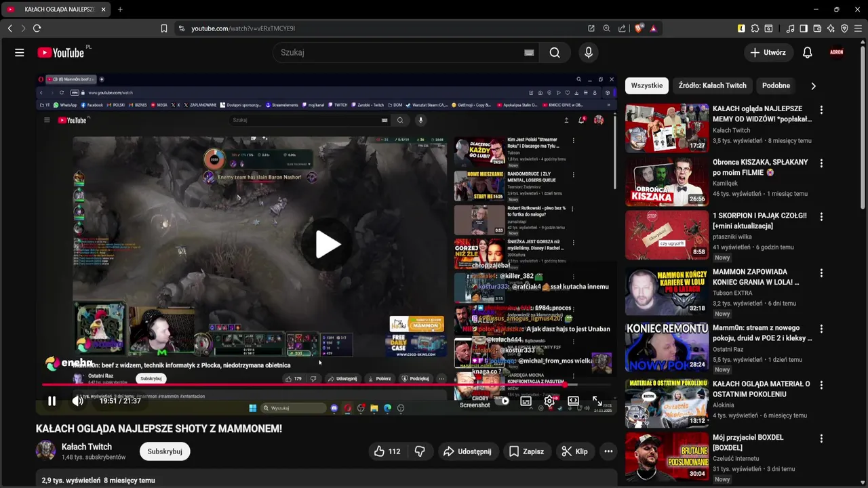The width and height of the screenshot is (868, 488).
Task: Open the Mój przyjaciel BOXDEL video title
Action: pos(748,443)
